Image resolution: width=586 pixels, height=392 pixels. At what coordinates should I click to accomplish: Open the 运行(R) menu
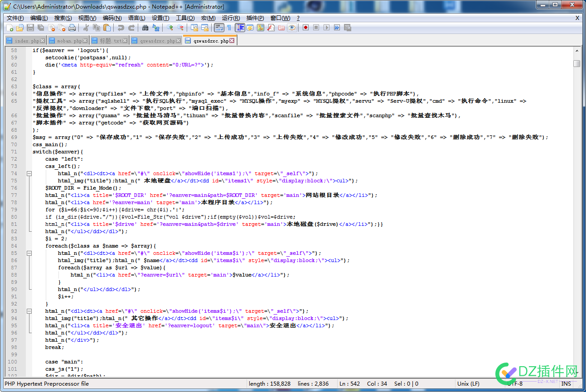click(x=231, y=18)
